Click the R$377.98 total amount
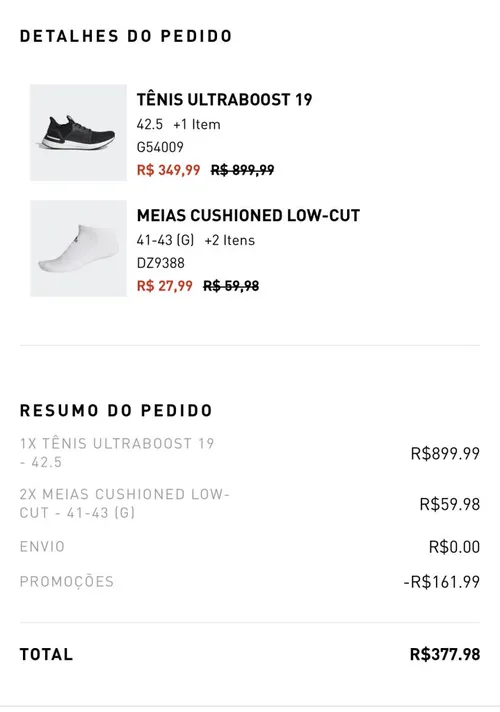 point(445,654)
